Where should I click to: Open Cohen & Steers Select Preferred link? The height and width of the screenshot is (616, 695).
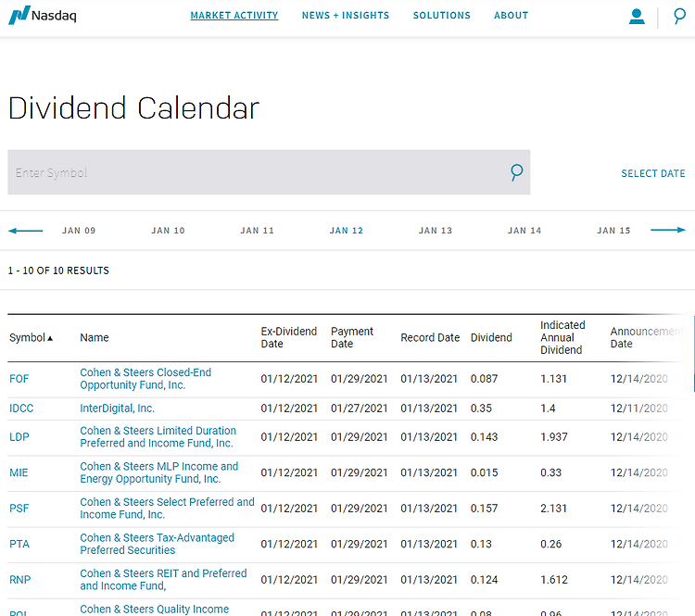[167, 509]
